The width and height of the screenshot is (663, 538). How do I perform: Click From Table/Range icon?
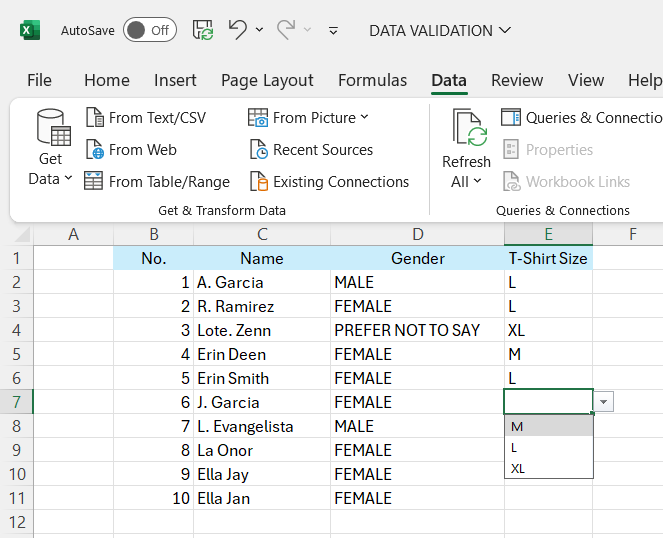[95, 182]
